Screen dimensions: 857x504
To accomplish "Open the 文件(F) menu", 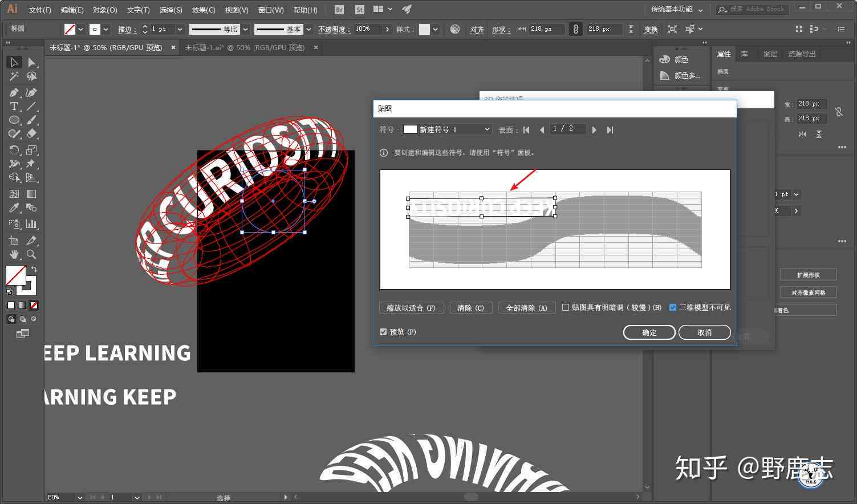I will pos(40,10).
